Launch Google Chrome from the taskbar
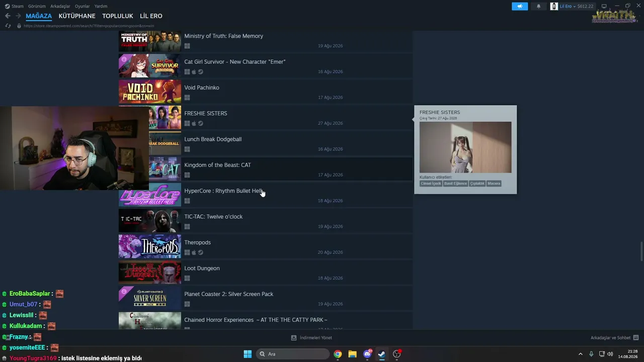 [338, 354]
